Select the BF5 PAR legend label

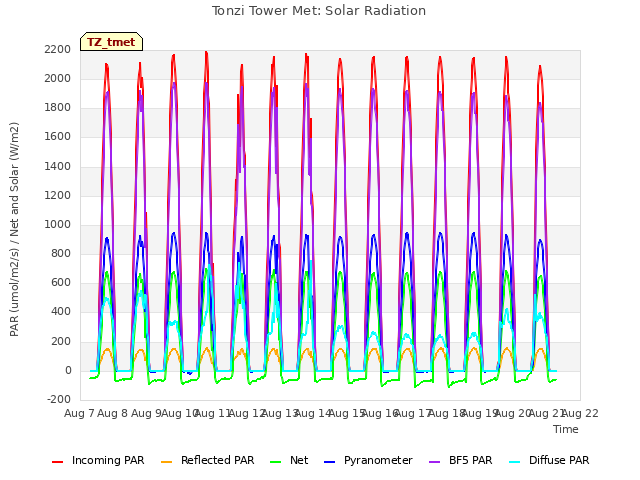(471, 460)
